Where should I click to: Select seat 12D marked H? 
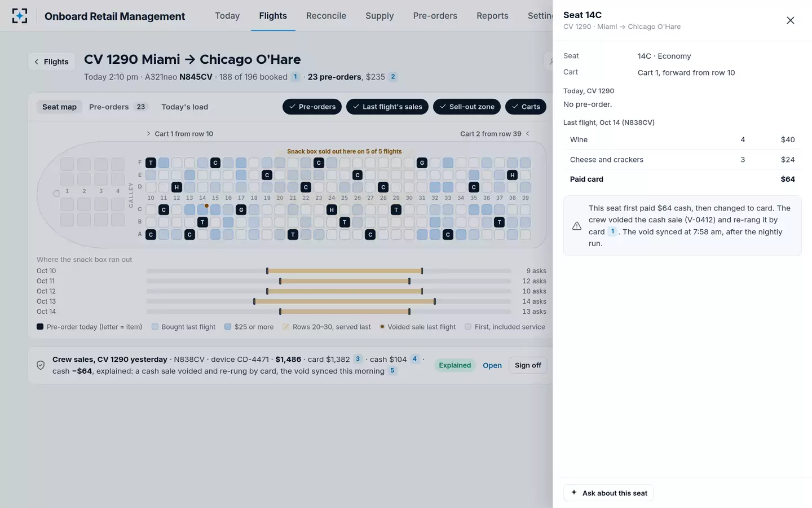click(176, 187)
